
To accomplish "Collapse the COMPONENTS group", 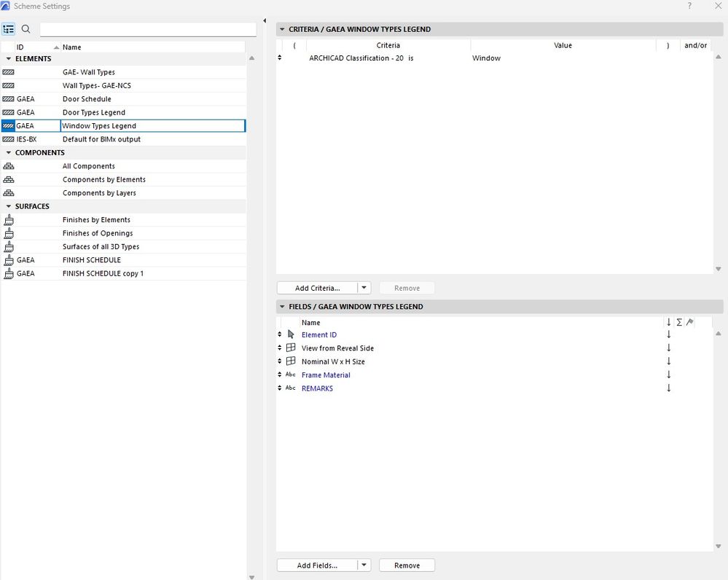I will point(8,153).
